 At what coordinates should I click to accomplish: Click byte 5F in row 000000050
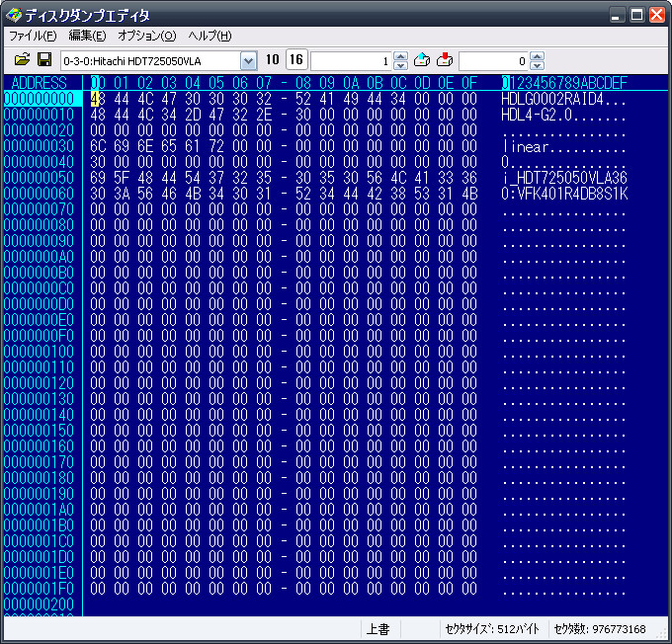pos(122,178)
